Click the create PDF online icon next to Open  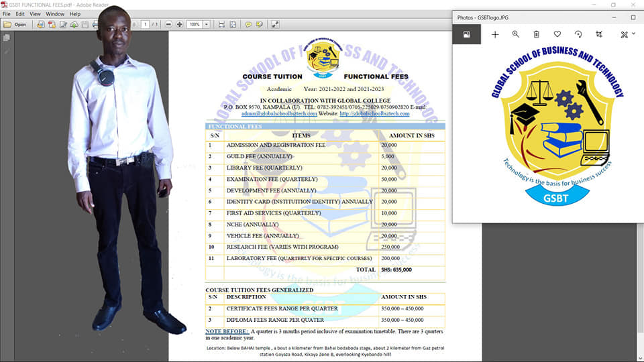pos(41,25)
